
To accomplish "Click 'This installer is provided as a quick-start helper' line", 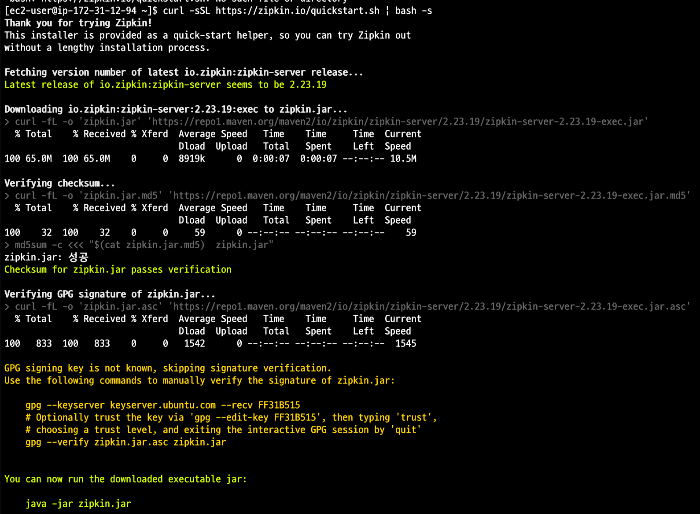I will (x=208, y=35).
